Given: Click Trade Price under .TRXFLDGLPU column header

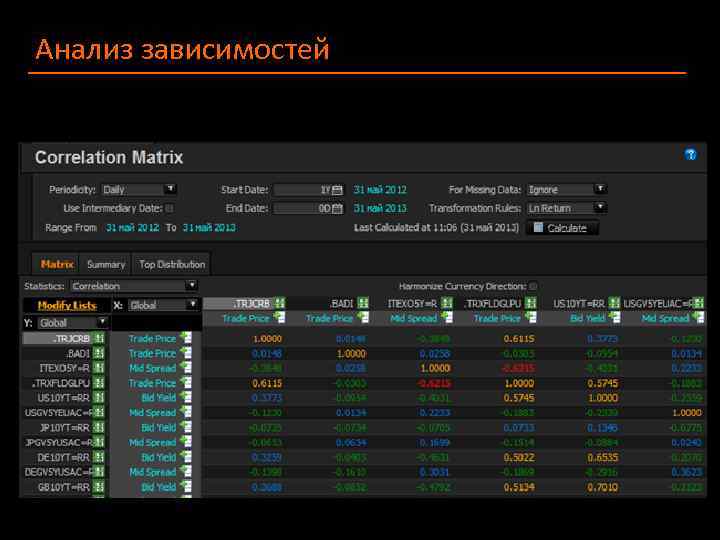Looking at the screenshot, I should (497, 318).
